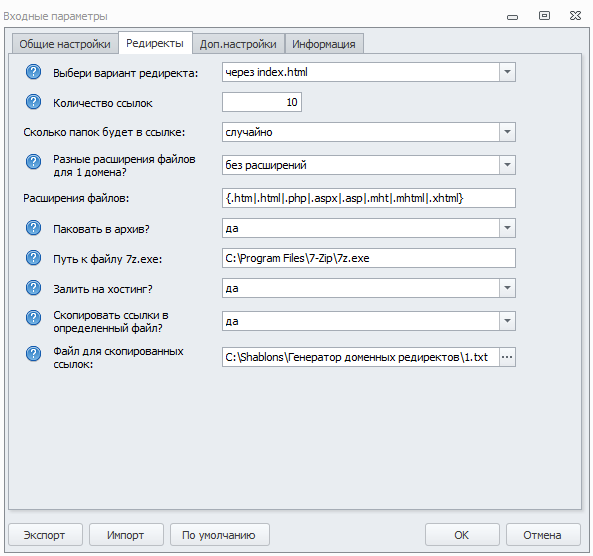Click the 'Количество ссылок' number field
593x556 pixels.
click(x=262, y=102)
